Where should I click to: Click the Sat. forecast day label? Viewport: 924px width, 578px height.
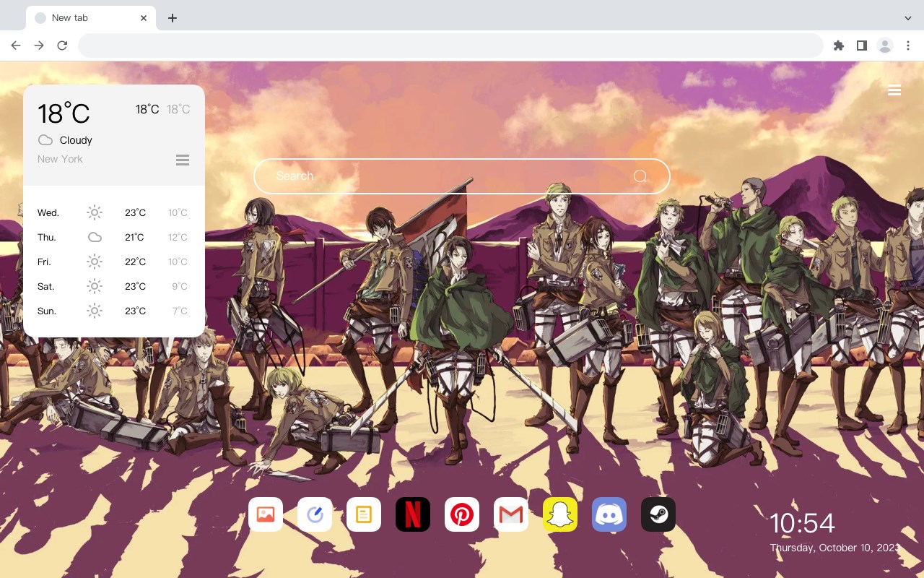click(46, 286)
